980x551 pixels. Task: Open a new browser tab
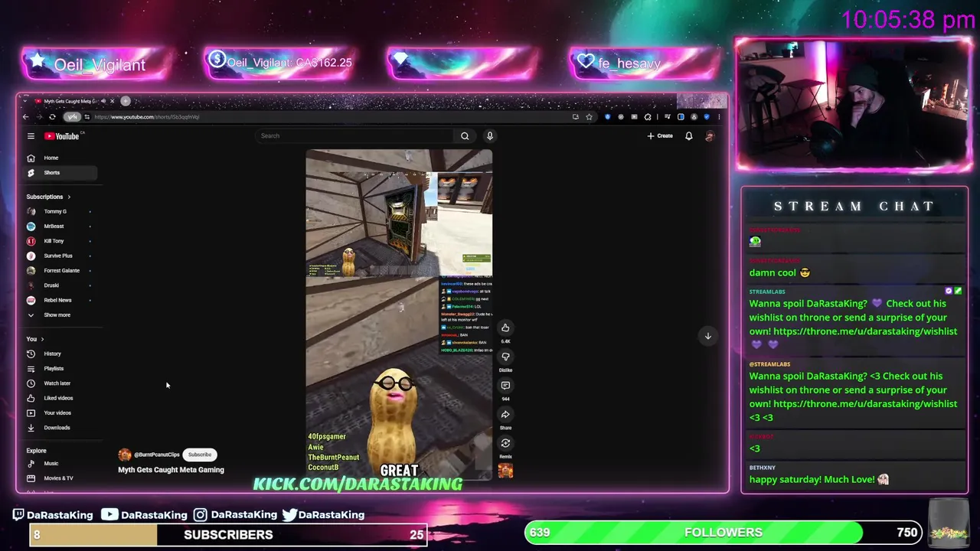point(126,101)
